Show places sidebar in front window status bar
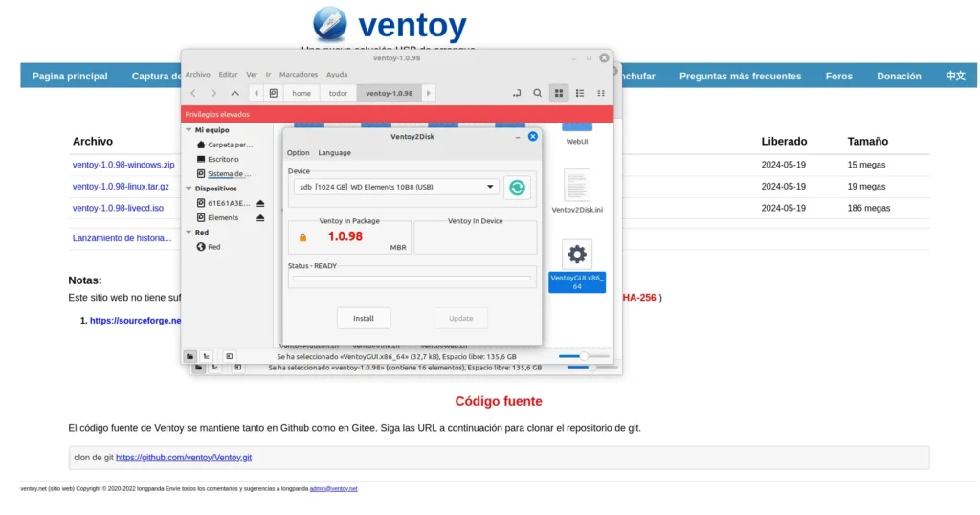 [190, 356]
